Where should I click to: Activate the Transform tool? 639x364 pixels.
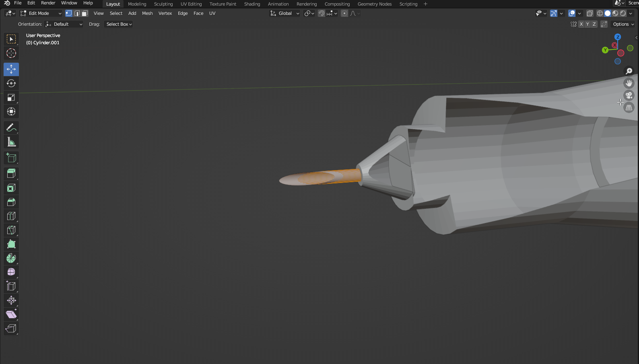[x=11, y=111]
